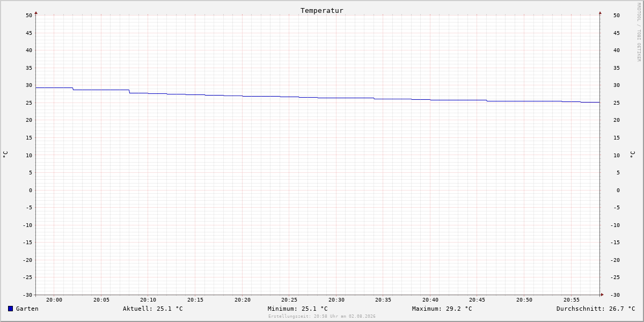This screenshot has width=644, height=322.
Task: Click the blue Garten legend color swatch
Action: (x=10, y=309)
